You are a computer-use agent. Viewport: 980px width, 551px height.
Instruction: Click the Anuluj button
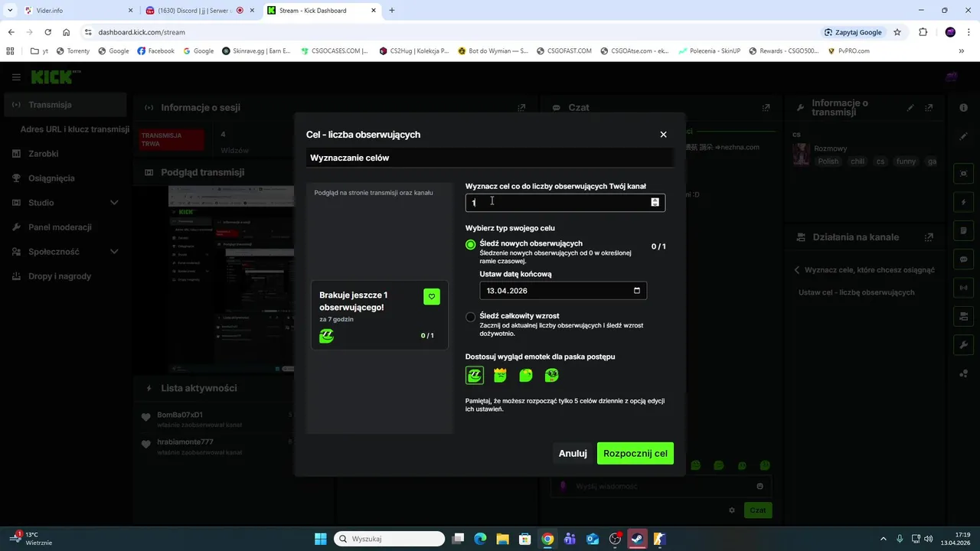pos(573,453)
